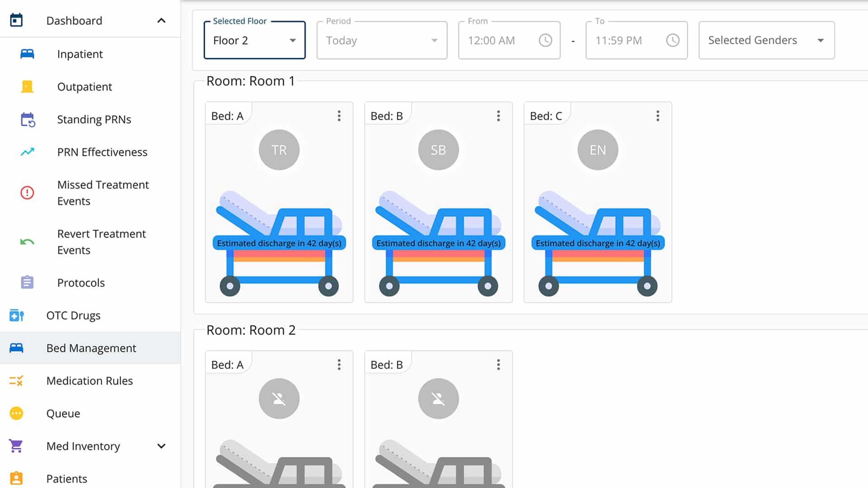The height and width of the screenshot is (488, 868).
Task: Click Bed B estimated discharge label
Action: tap(438, 243)
